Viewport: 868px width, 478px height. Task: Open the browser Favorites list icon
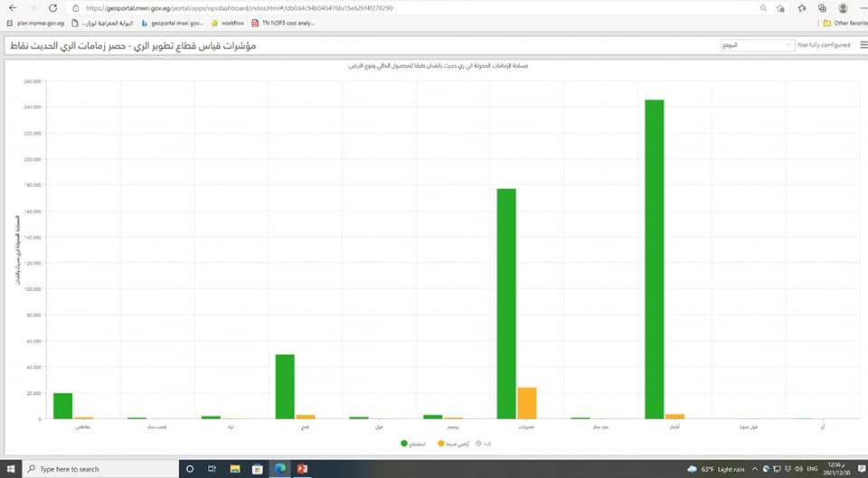[x=801, y=8]
